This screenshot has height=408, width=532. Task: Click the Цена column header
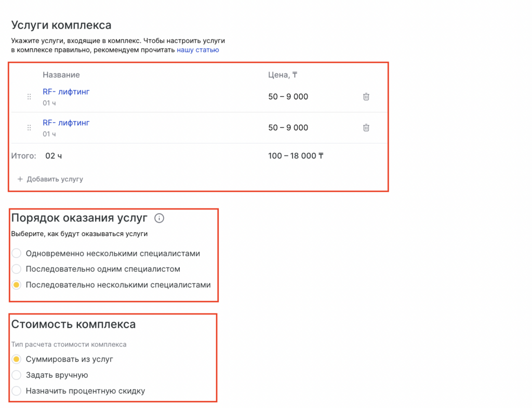283,75
